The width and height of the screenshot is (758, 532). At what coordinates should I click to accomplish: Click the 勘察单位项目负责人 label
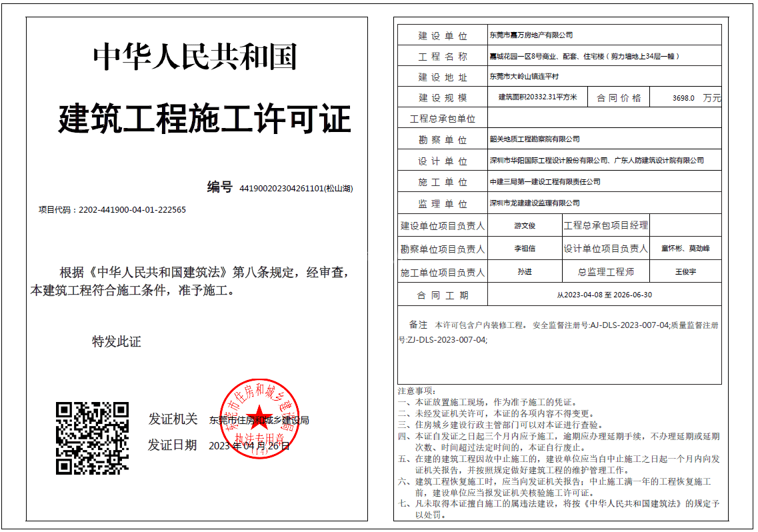point(442,249)
